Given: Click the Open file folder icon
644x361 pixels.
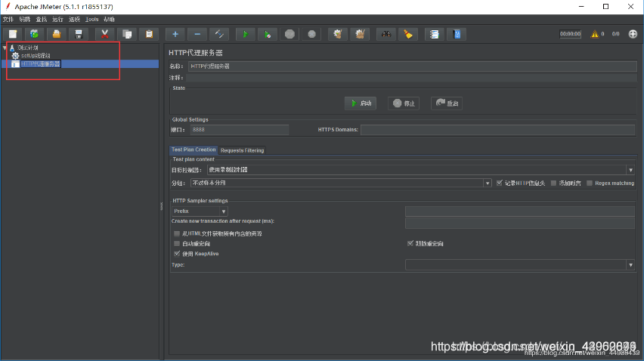Looking at the screenshot, I should pos(56,34).
